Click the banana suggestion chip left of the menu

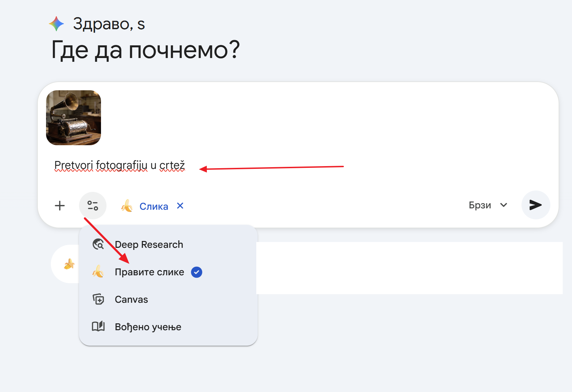(x=69, y=264)
